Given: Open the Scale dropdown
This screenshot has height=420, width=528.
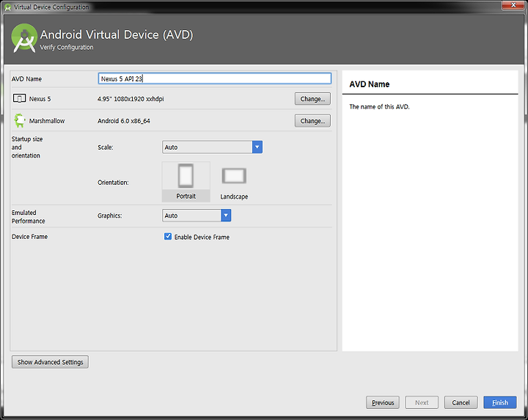Looking at the screenshot, I should pos(212,147).
